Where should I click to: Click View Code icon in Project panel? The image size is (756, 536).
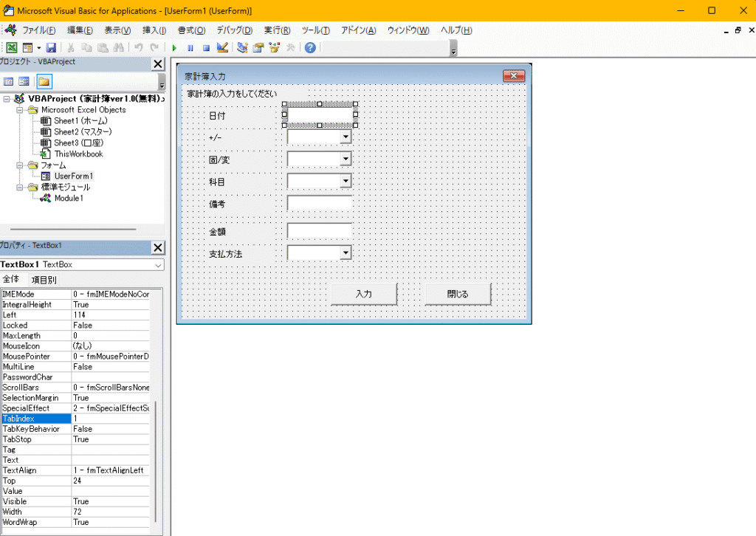click(9, 81)
